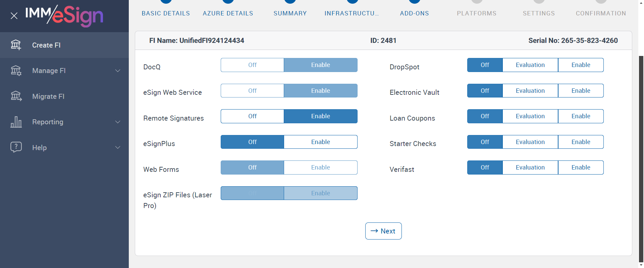644x268 pixels.
Task: Enable eSignPlus
Action: pos(321,142)
